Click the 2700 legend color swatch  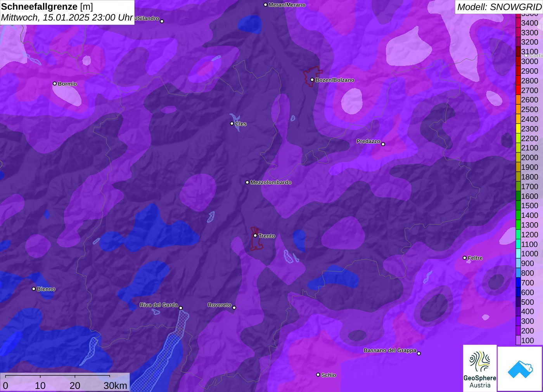518,90
